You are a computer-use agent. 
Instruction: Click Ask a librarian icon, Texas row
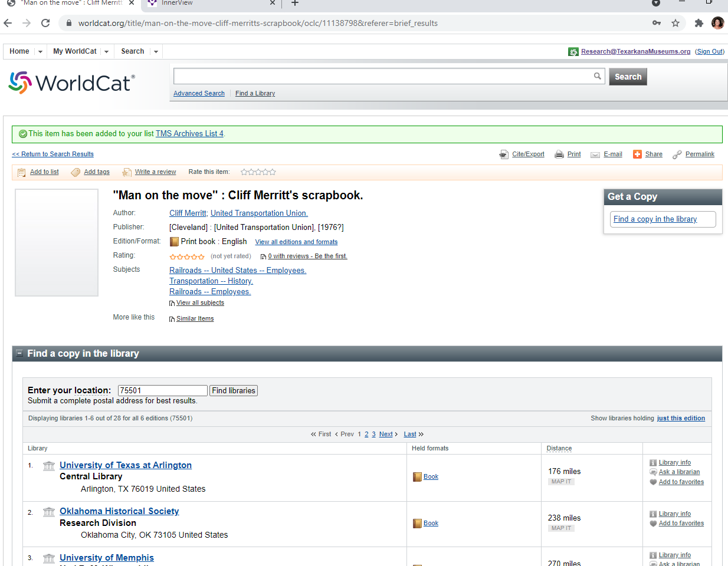[x=653, y=472]
